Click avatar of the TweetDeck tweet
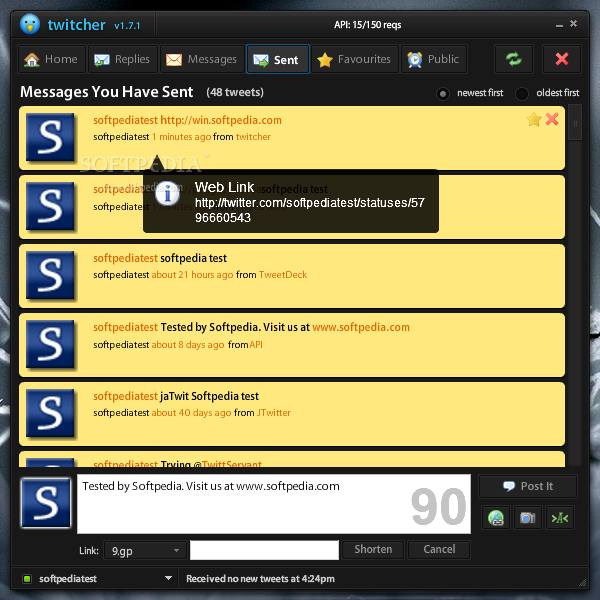This screenshot has height=600, width=600. 50,275
